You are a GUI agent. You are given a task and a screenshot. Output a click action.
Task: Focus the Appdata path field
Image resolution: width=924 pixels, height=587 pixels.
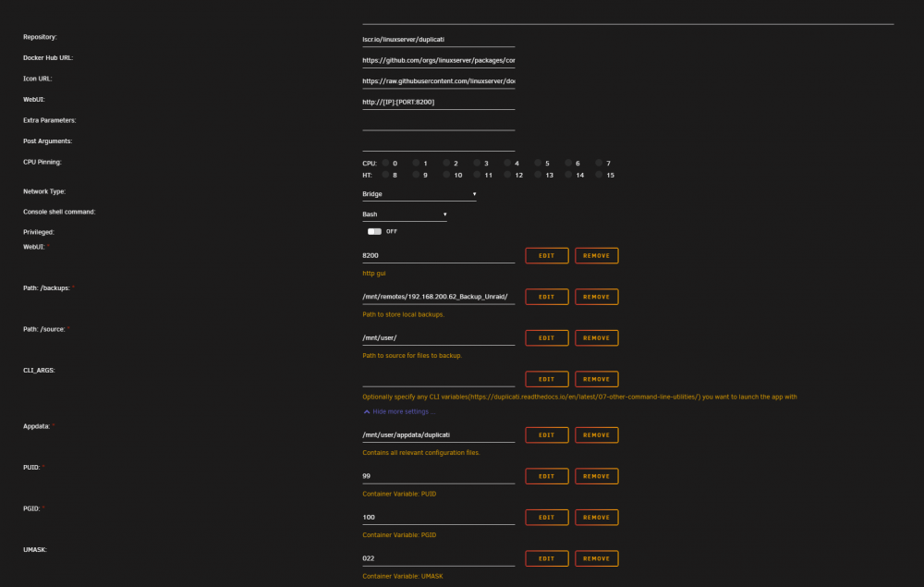[x=438, y=435]
